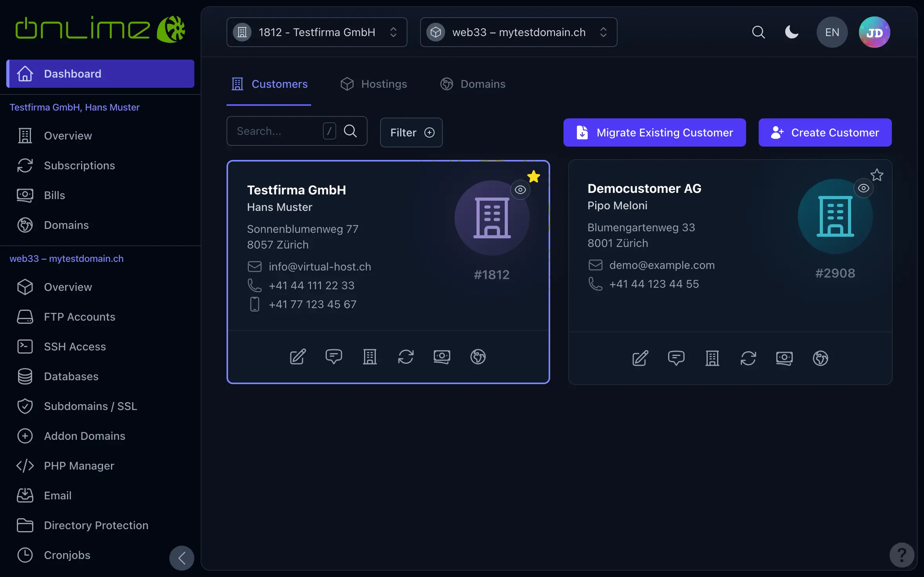This screenshot has height=577, width=924.
Task: Open the JD user avatar menu
Action: 874,32
